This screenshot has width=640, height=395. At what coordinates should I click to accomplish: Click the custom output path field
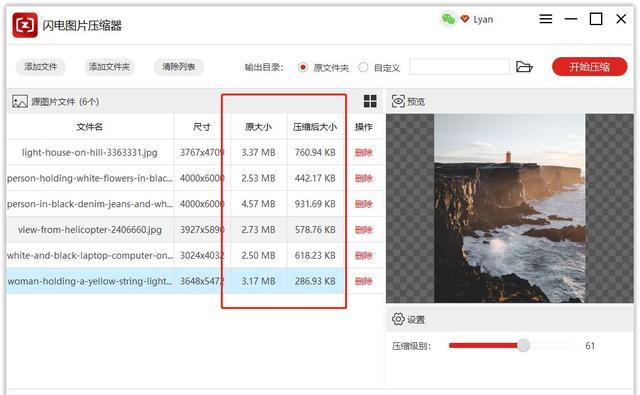tap(460, 67)
